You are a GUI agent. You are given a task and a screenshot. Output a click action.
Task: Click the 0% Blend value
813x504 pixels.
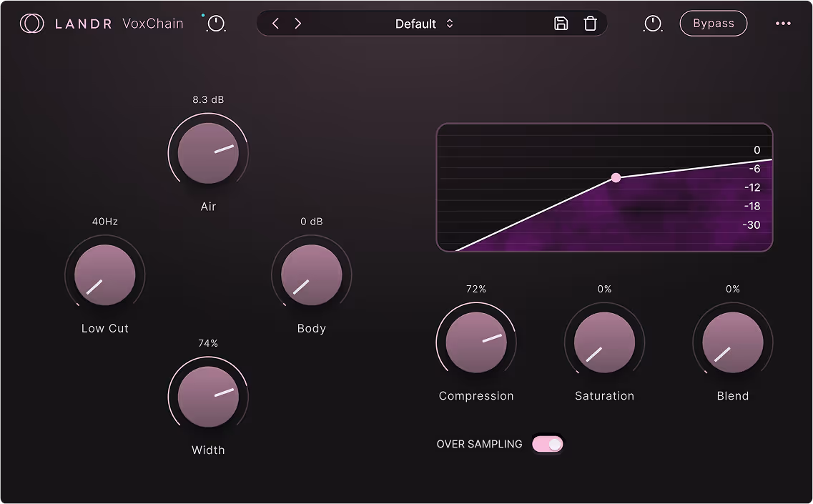[x=733, y=289]
